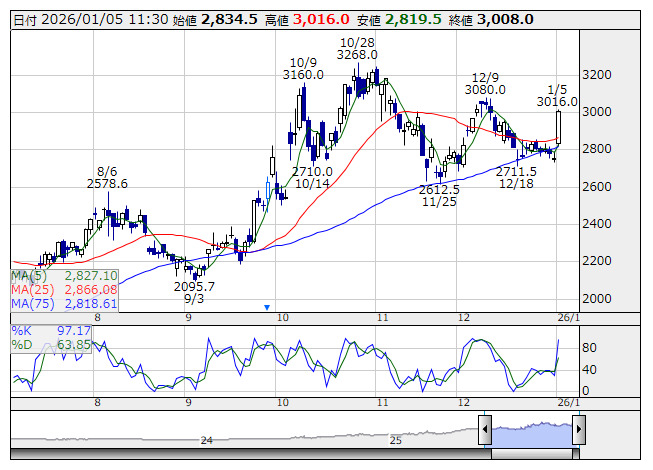Select the MA(5) legend entry
Viewport: 653px width, 470px height.
click(64, 275)
